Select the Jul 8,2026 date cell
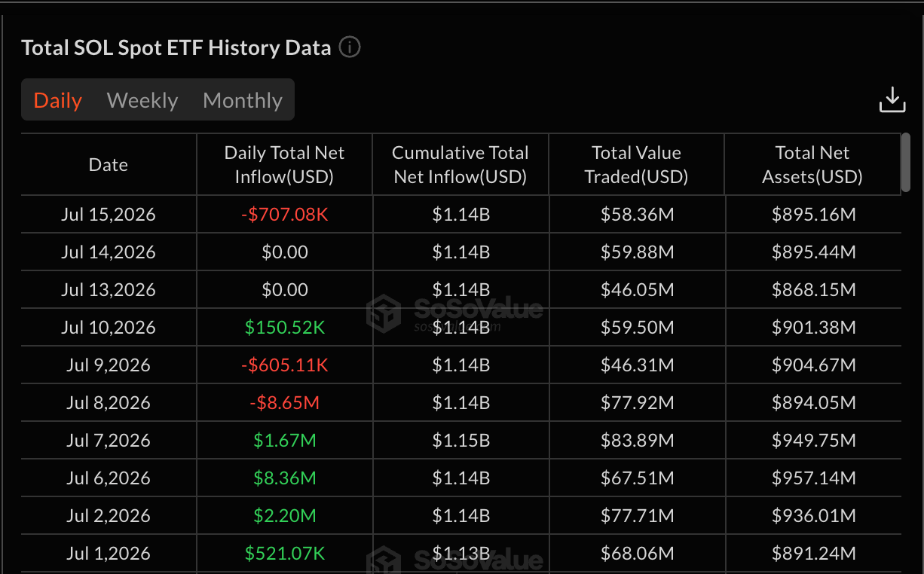This screenshot has height=574, width=924. coord(109,403)
